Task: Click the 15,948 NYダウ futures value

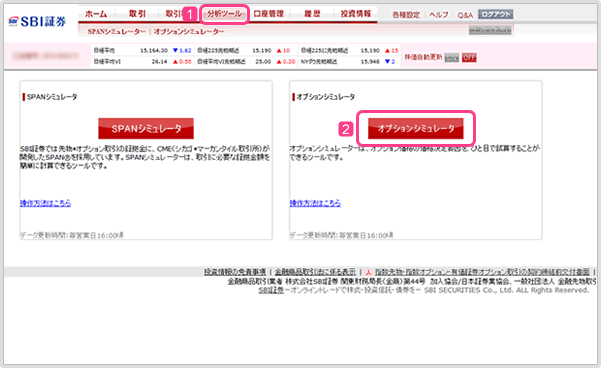Action: coord(370,62)
